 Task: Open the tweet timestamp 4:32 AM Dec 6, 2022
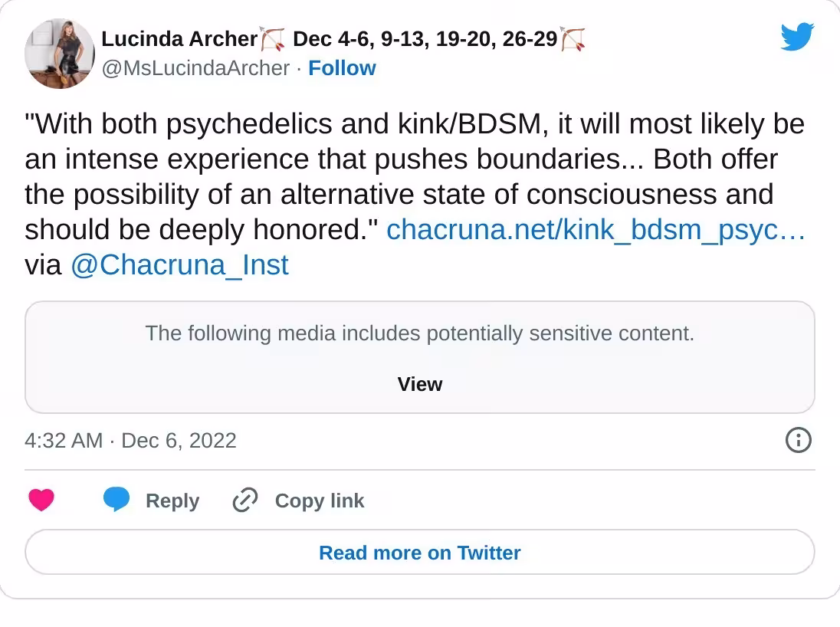tap(131, 441)
